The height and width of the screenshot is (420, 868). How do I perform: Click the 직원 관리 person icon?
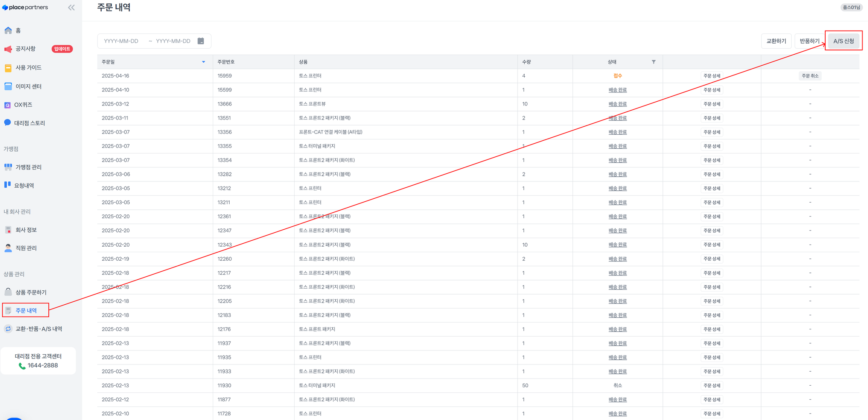pyautogui.click(x=8, y=248)
